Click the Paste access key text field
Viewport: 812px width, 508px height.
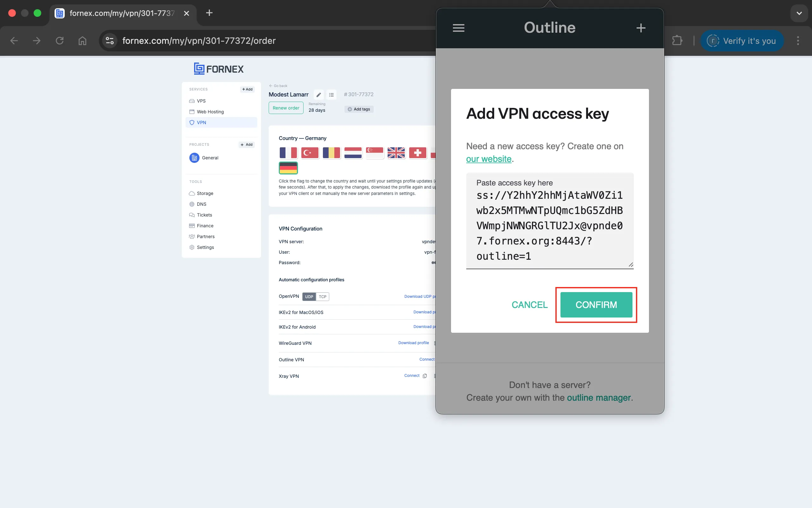550,221
